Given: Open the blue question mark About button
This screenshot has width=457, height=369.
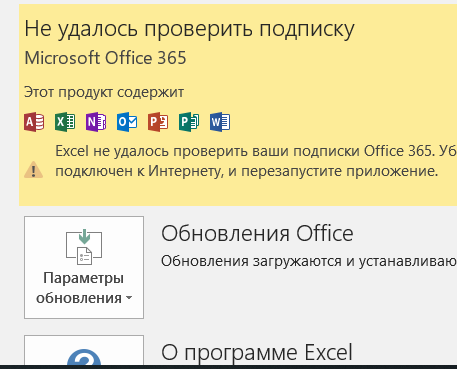Looking at the screenshot, I should 84,357.
